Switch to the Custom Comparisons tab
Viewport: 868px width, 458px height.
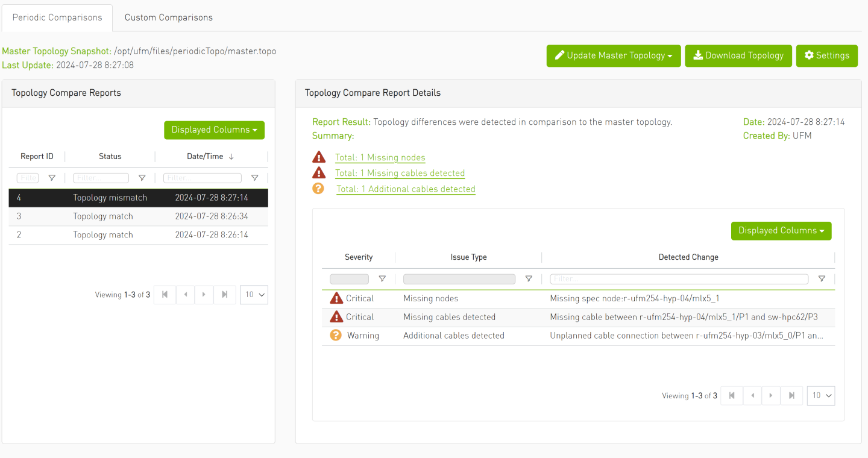click(168, 17)
